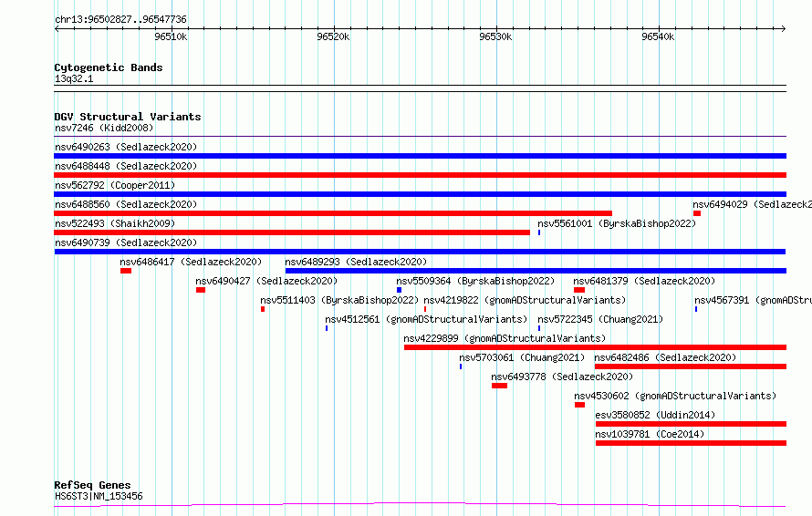Open nsv4219822 (gnomADStructuralVariants) label
The image size is (812, 516).
(x=525, y=300)
